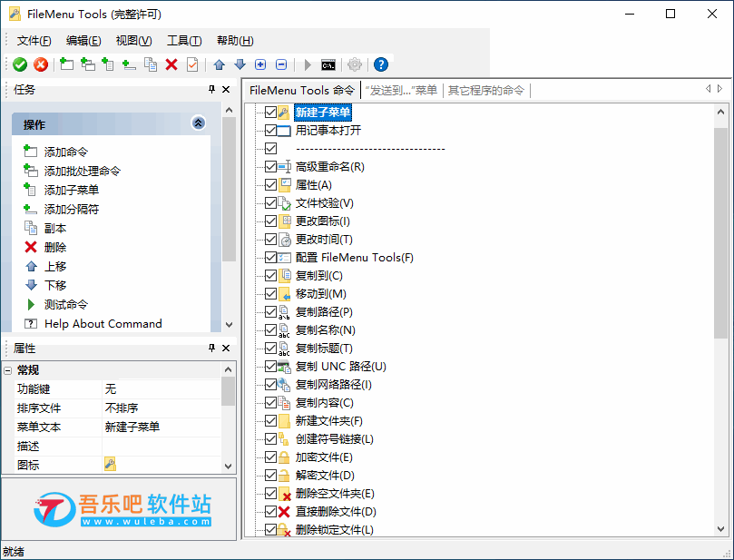734x560 pixels.
Task: Uncheck the 解密文件(D) checkbox
Action: click(x=270, y=476)
